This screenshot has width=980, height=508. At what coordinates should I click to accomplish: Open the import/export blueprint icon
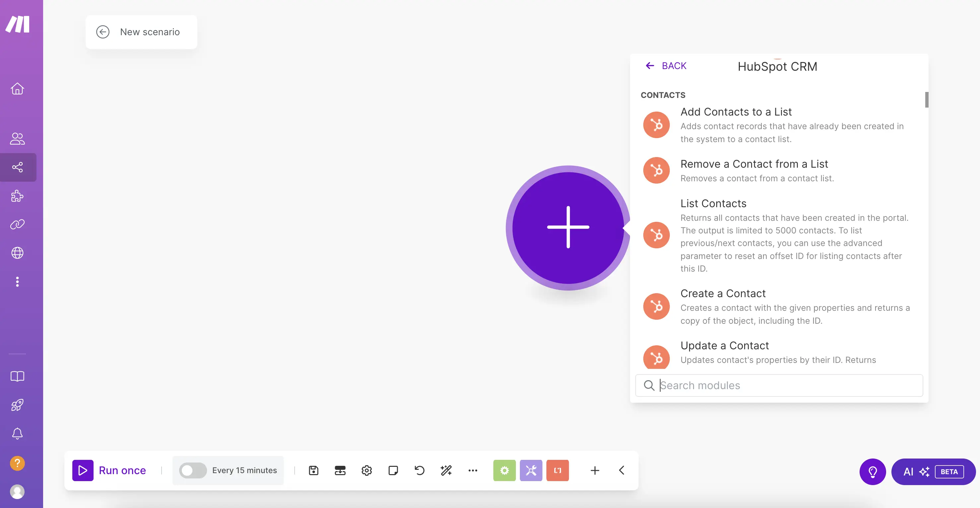[340, 470]
